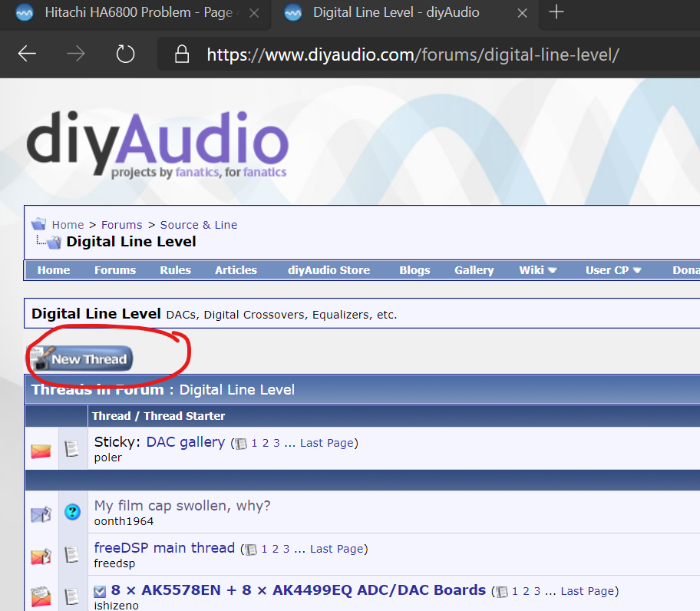Expand the Wiki dropdown menu

[x=538, y=270]
